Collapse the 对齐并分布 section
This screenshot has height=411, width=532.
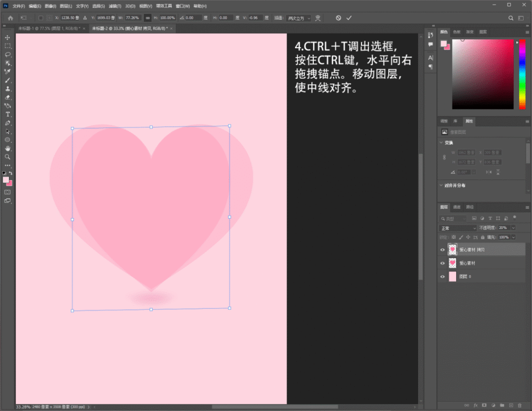441,185
